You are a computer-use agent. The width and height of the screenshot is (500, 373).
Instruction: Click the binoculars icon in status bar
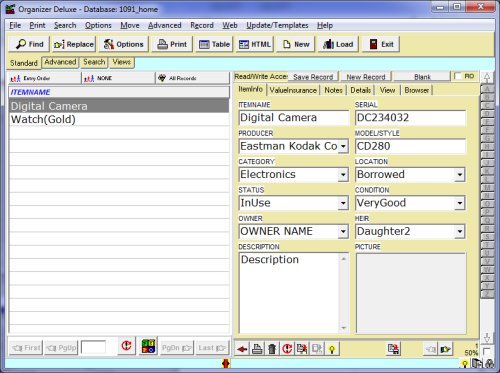tap(490, 363)
